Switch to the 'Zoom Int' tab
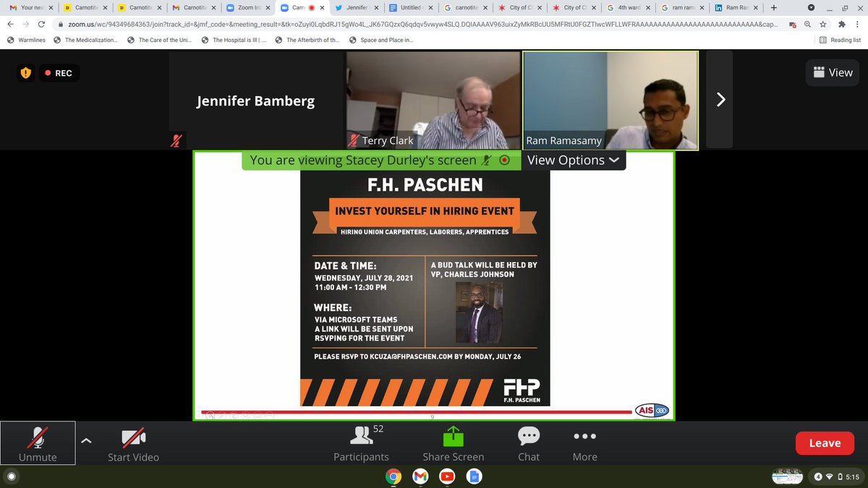 [x=247, y=8]
